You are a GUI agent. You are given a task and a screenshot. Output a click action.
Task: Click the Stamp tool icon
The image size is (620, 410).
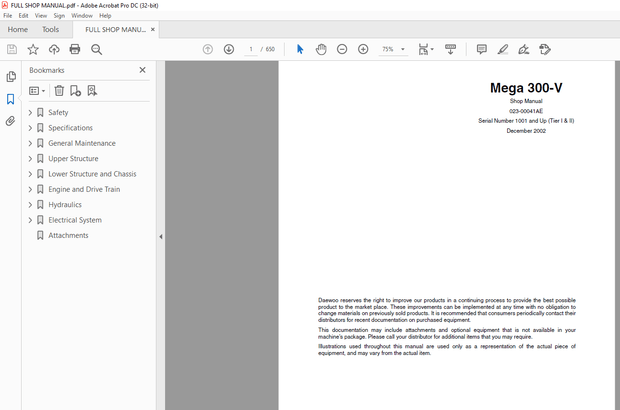(545, 49)
